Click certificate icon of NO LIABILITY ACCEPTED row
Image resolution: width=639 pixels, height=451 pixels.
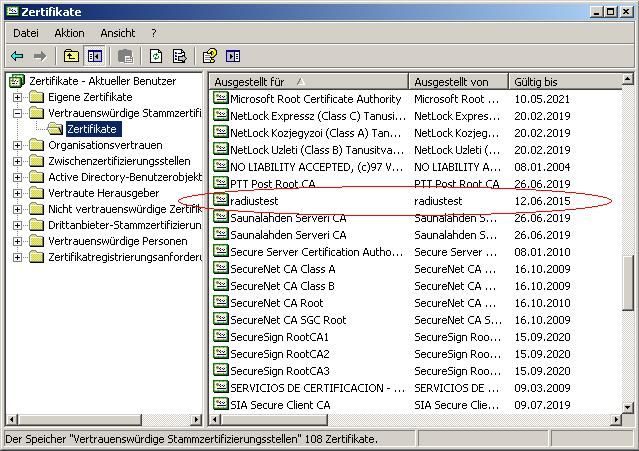click(x=221, y=166)
